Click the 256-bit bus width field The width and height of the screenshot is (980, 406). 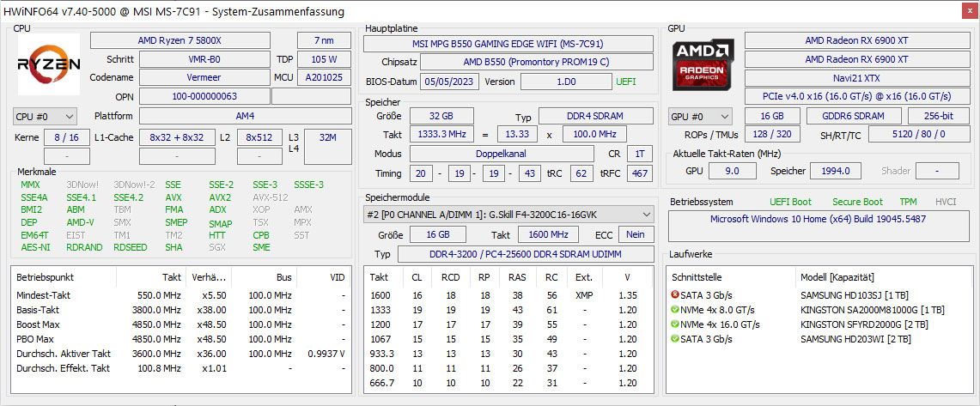tap(938, 116)
